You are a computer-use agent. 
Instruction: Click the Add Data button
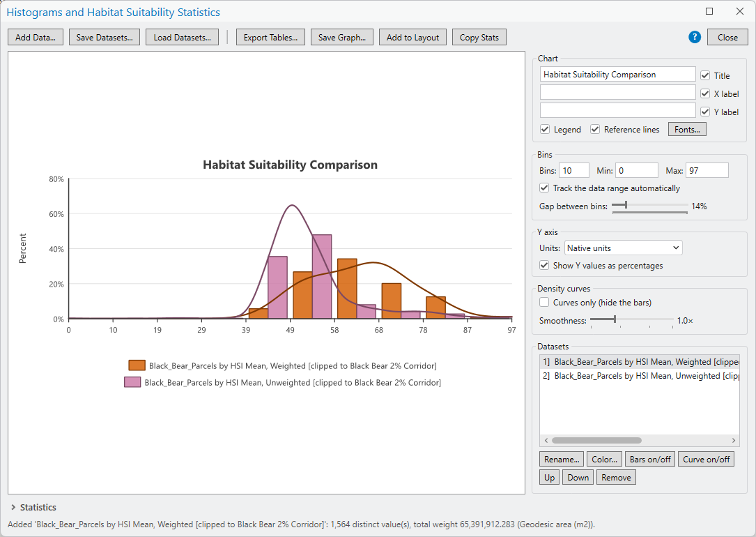click(x=36, y=37)
